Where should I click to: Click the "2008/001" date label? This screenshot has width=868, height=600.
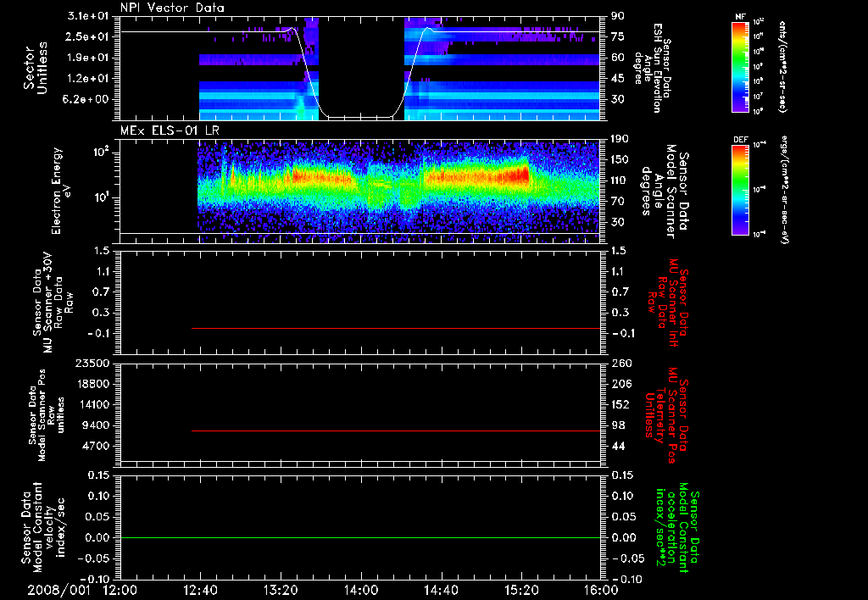58,590
